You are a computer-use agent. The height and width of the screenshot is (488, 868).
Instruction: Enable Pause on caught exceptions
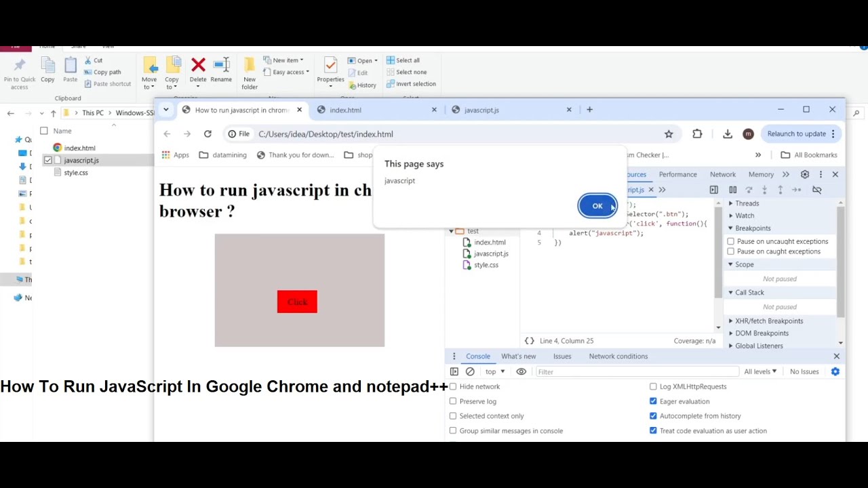[x=730, y=251]
